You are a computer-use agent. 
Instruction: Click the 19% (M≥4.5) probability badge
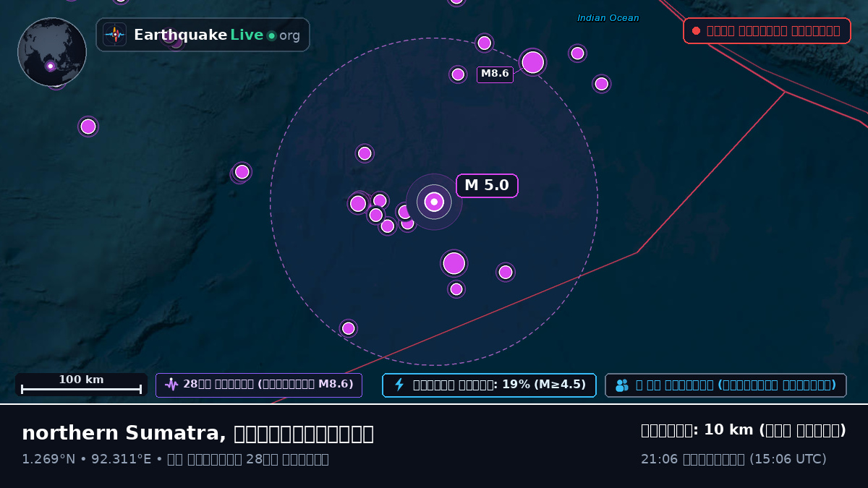coord(489,385)
